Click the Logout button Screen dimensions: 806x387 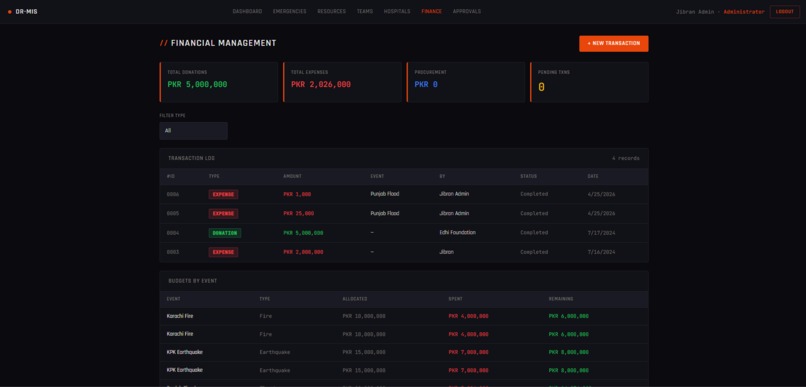coord(784,12)
